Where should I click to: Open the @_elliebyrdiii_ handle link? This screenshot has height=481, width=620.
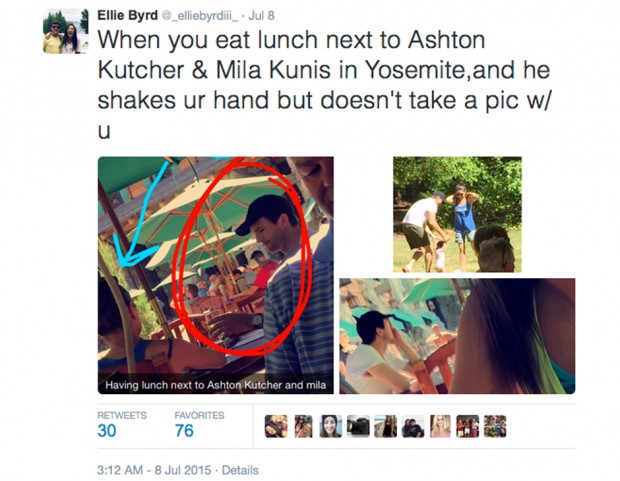point(200,16)
